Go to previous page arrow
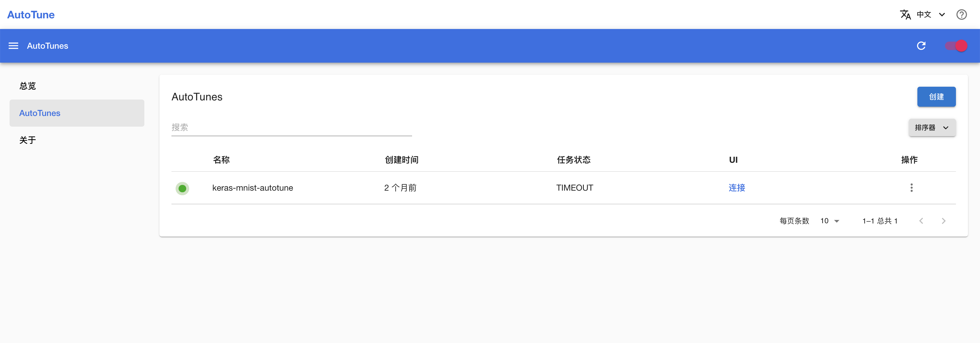 click(x=921, y=221)
